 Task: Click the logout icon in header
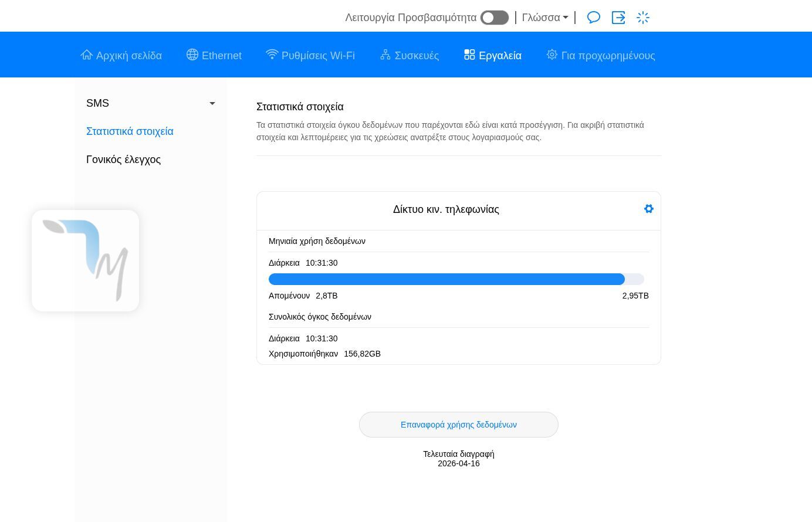pyautogui.click(x=618, y=18)
